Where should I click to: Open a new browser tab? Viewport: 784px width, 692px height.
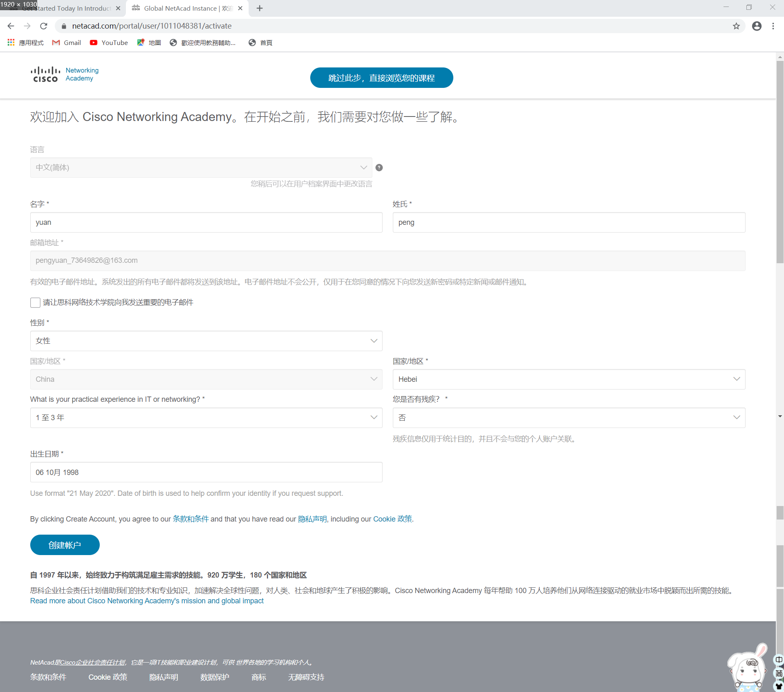point(260,8)
